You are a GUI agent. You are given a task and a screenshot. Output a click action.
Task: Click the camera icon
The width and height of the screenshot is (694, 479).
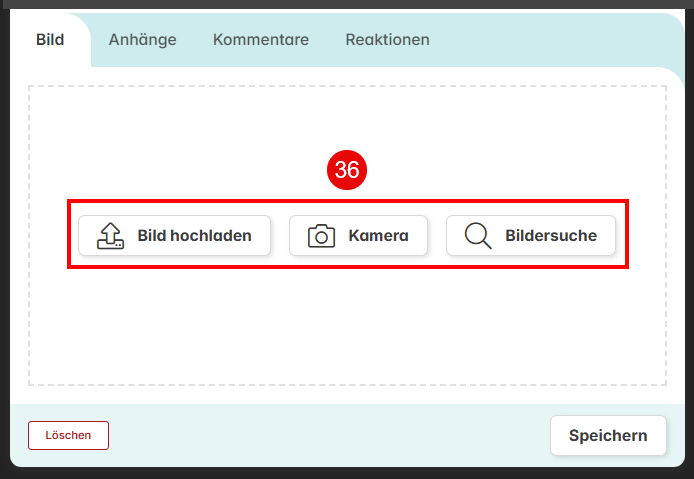click(321, 236)
